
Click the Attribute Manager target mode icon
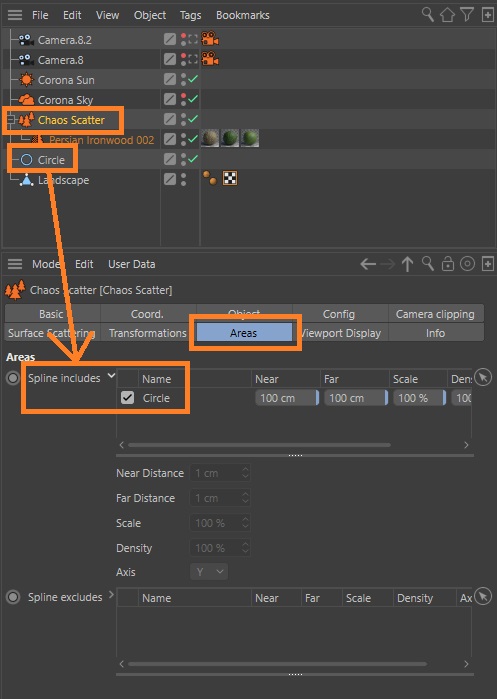(x=467, y=264)
